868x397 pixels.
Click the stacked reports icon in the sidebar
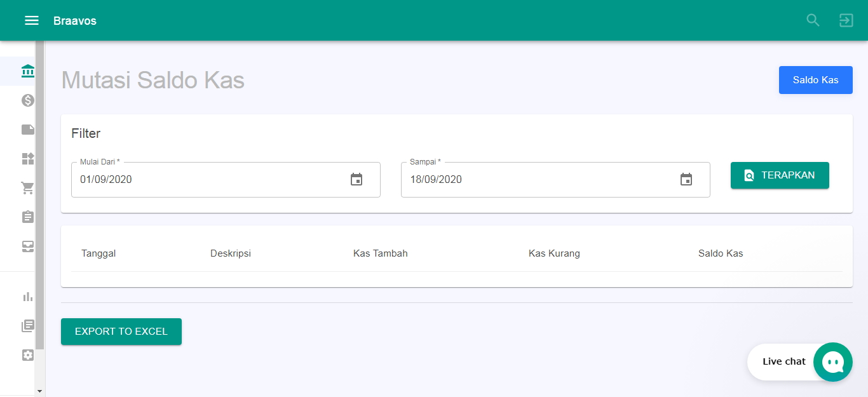[27, 325]
